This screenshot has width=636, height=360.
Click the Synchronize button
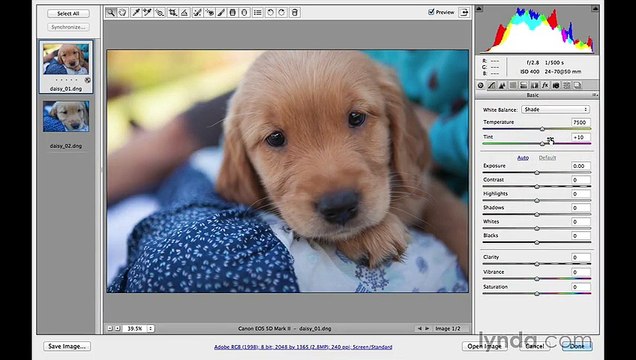[x=68, y=27]
